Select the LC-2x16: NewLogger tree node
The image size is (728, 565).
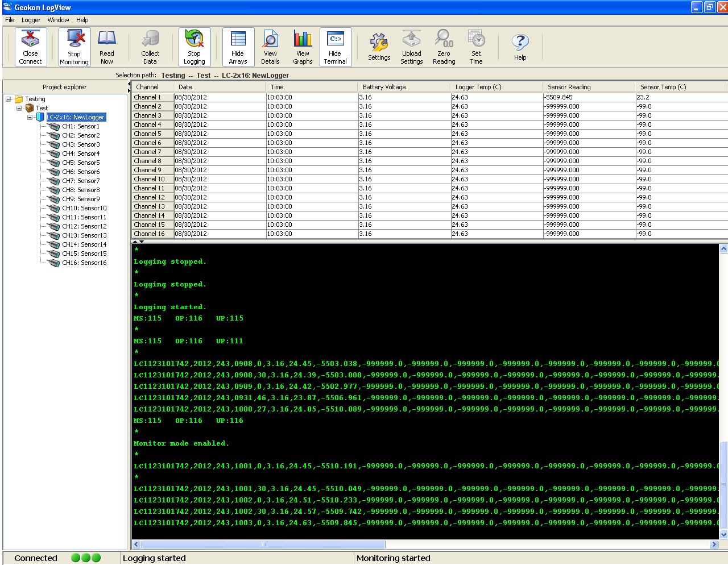tap(76, 117)
